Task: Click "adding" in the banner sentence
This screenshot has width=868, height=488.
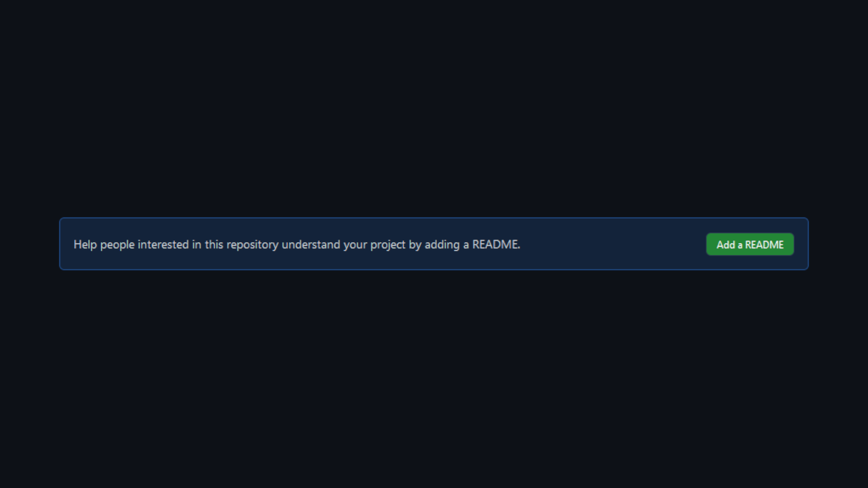Action: [442, 245]
